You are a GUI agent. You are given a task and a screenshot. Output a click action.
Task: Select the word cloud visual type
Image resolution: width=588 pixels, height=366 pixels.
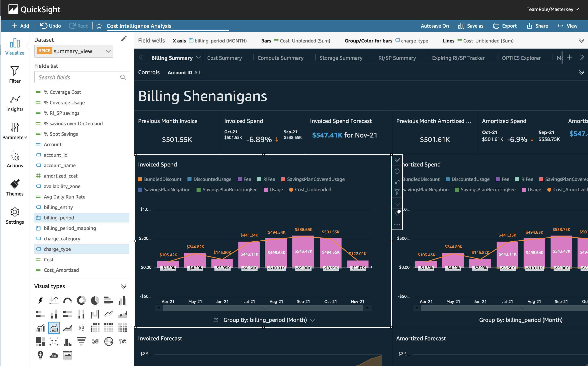click(54, 355)
